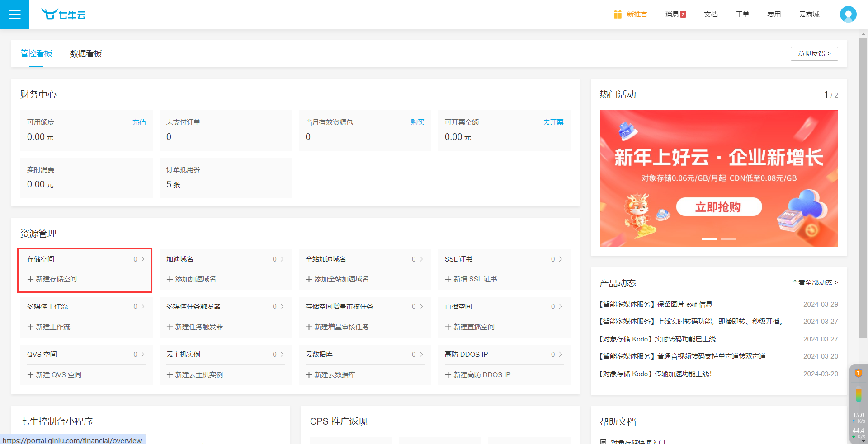
Task: Click the 去开票 link
Action: (553, 122)
